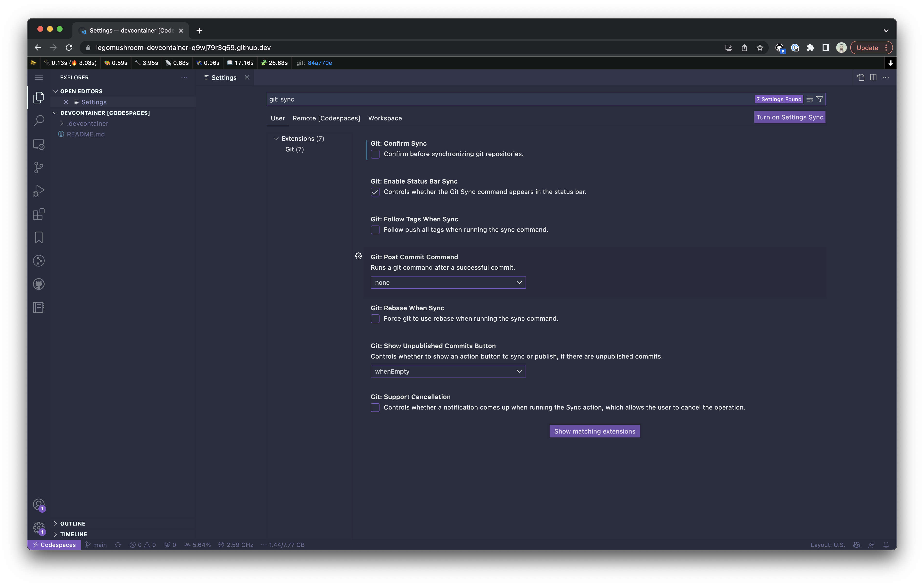
Task: Open the GitHub panel icon
Action: pyautogui.click(x=39, y=284)
